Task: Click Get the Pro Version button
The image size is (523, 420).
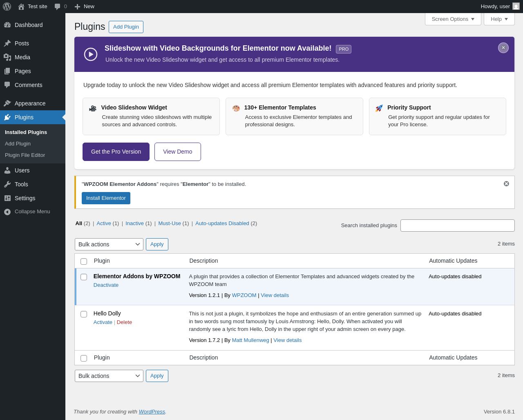Action: click(x=116, y=152)
